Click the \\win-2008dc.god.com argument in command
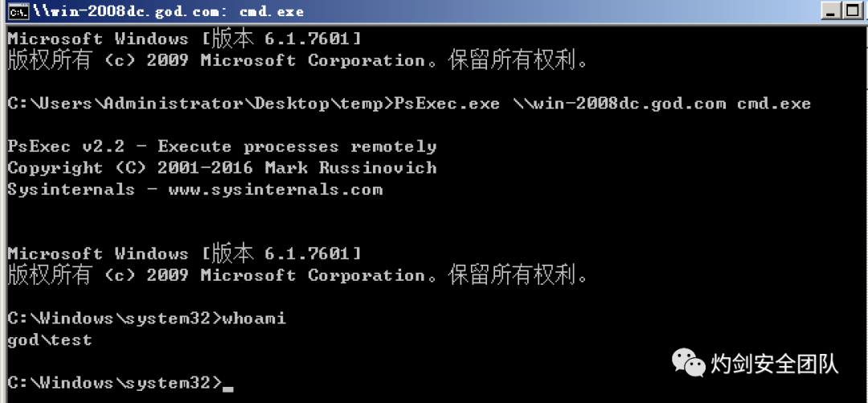Image resolution: width=868 pixels, height=403 pixels. tap(620, 104)
